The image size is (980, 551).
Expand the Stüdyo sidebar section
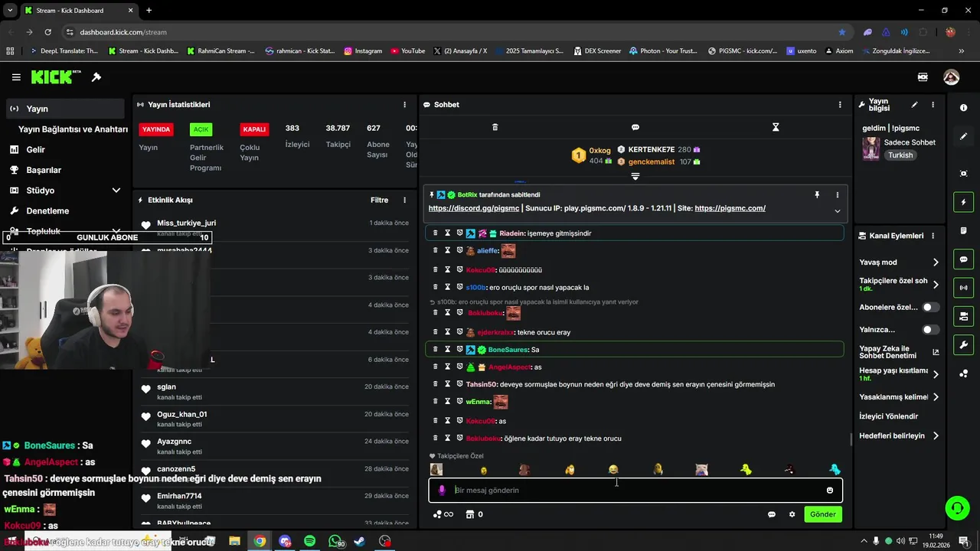[x=116, y=191]
